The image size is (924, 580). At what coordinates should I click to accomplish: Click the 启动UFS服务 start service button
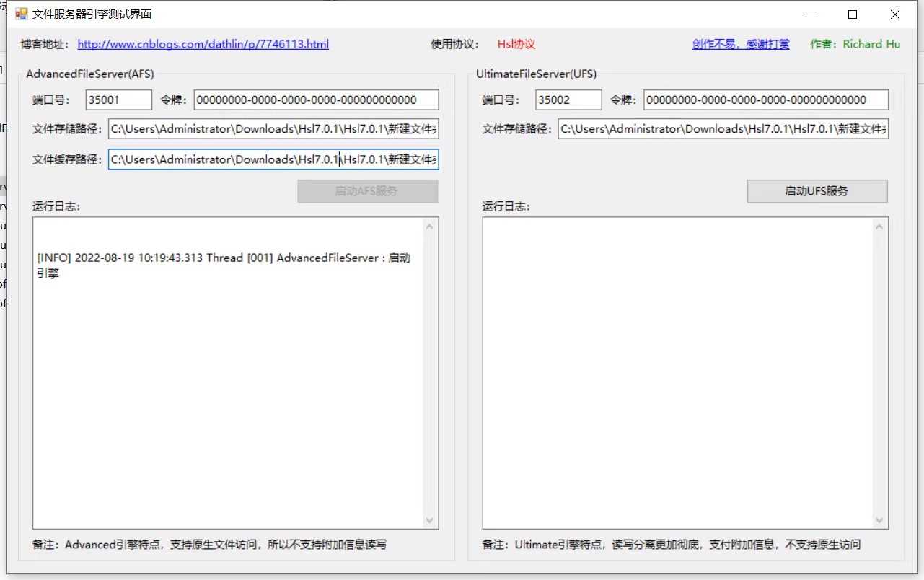tap(817, 191)
